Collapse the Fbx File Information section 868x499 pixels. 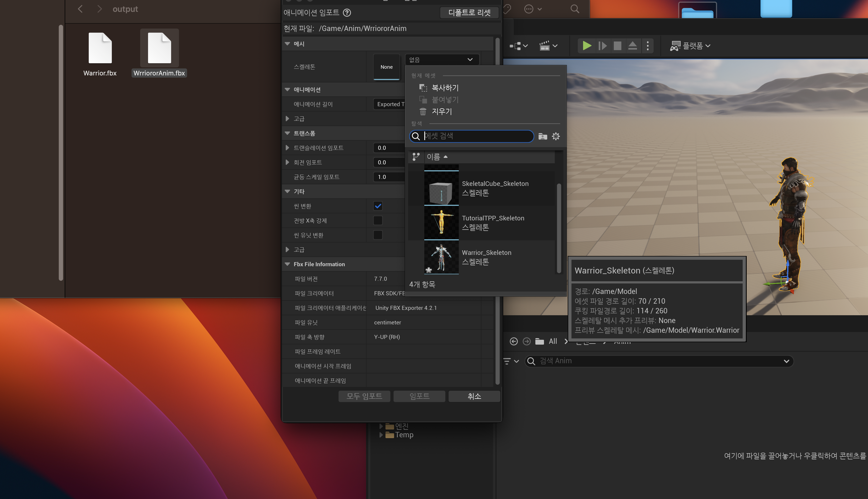[287, 264]
